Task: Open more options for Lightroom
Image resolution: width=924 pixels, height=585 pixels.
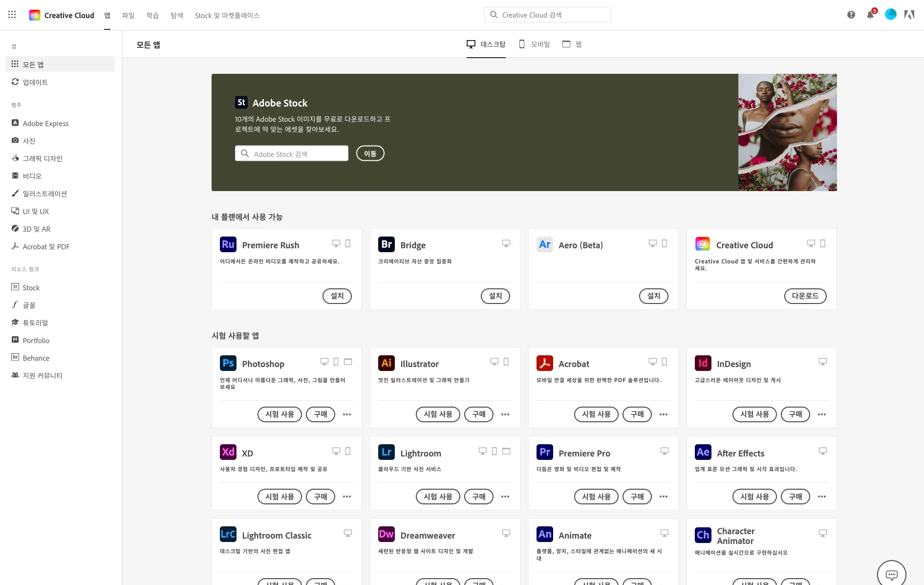Action: [505, 497]
